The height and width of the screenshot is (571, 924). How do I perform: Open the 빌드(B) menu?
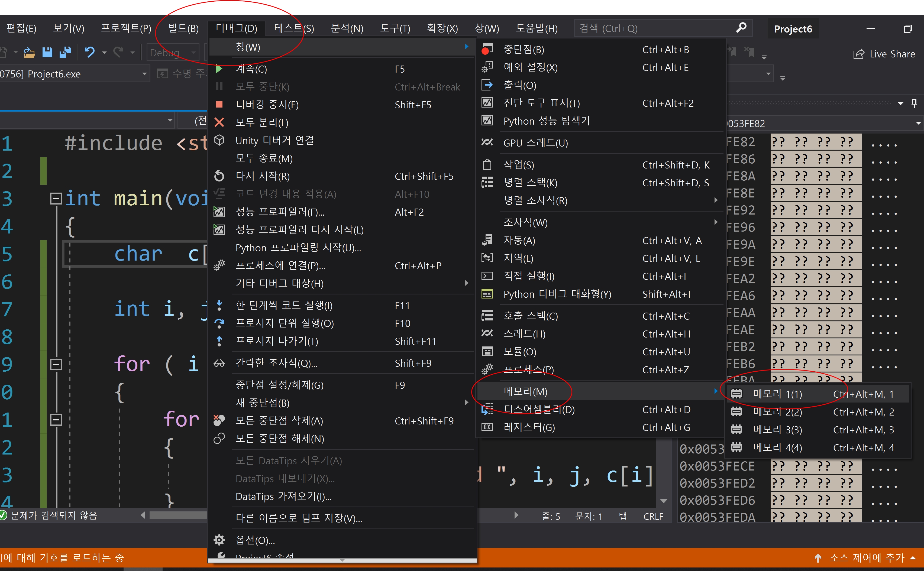tap(183, 28)
